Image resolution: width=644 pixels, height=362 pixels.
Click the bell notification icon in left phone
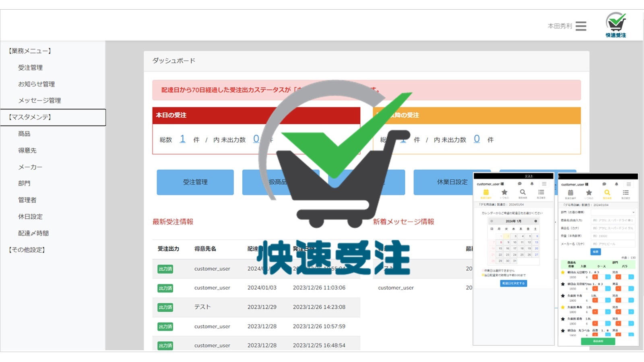[532, 184]
